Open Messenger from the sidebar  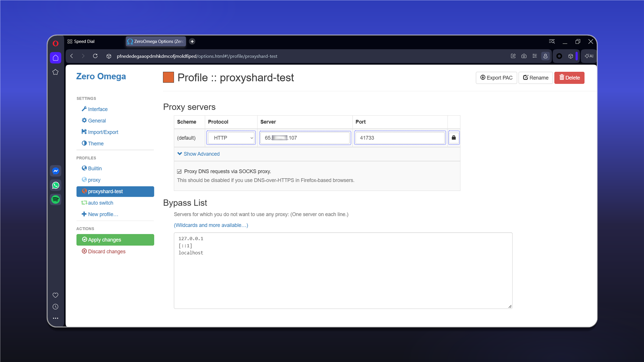coord(56,171)
